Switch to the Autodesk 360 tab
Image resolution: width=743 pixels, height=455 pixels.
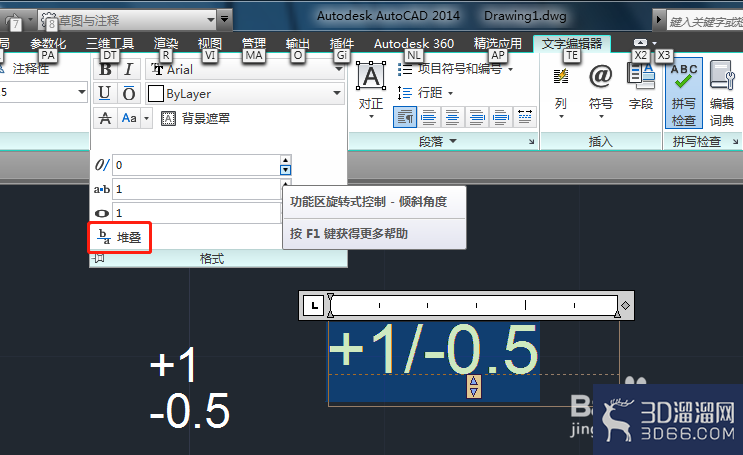(x=414, y=44)
